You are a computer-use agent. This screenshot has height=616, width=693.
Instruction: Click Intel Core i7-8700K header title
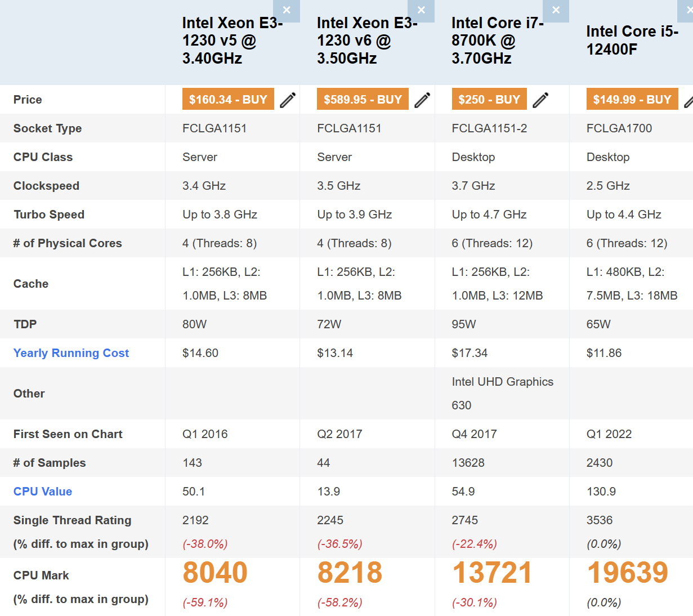(497, 41)
